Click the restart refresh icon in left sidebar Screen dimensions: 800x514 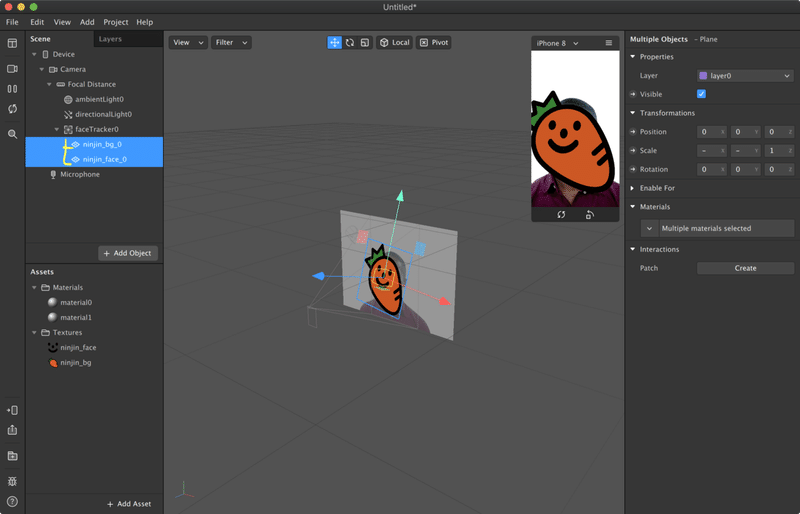12,109
